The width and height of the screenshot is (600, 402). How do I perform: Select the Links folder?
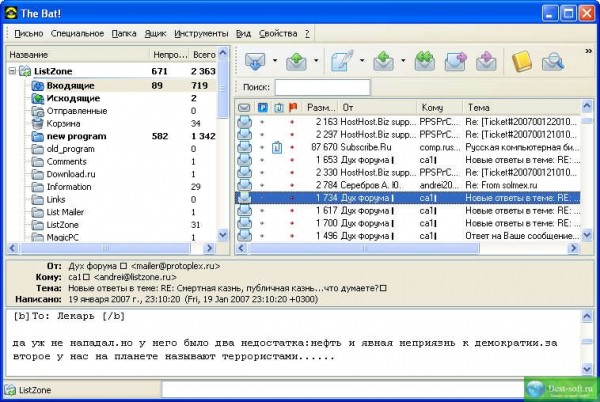[56, 199]
